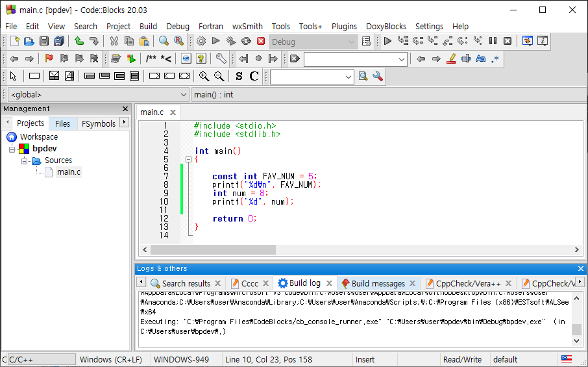Toggle bookmark with red flag icon

49,58
